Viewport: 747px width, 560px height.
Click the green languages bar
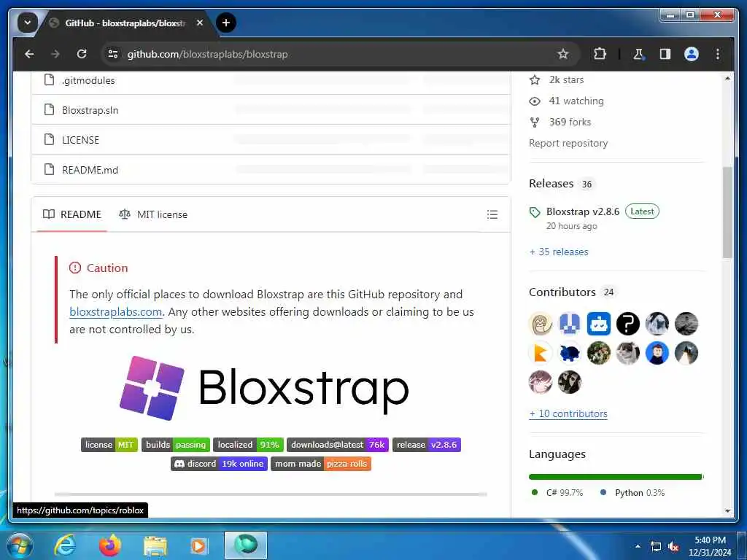point(616,477)
